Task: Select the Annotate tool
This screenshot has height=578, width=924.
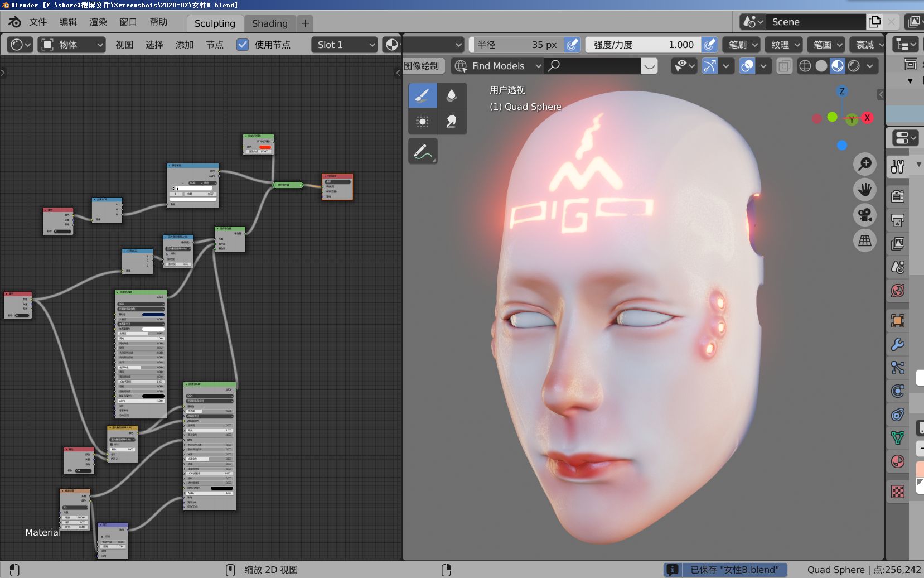Action: (422, 151)
